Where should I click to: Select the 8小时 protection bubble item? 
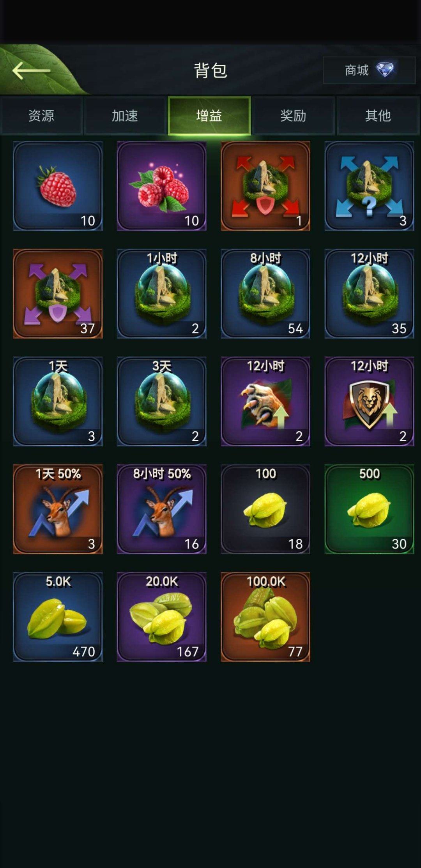[265, 294]
